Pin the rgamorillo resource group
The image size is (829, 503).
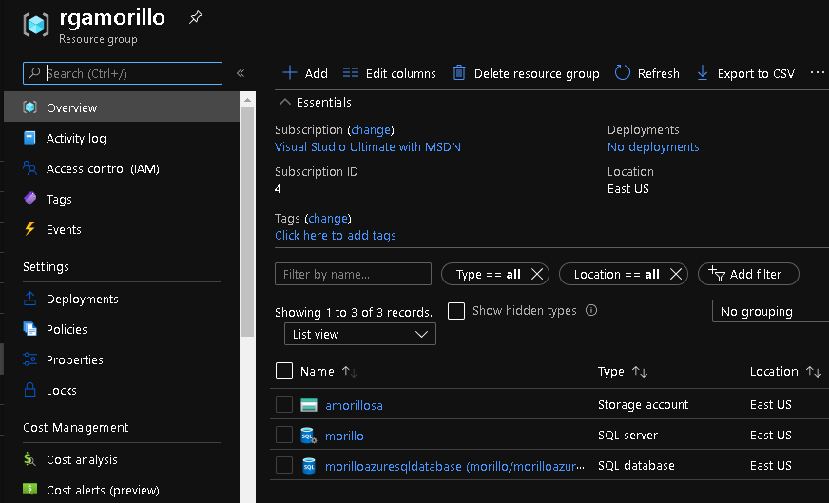(x=195, y=17)
